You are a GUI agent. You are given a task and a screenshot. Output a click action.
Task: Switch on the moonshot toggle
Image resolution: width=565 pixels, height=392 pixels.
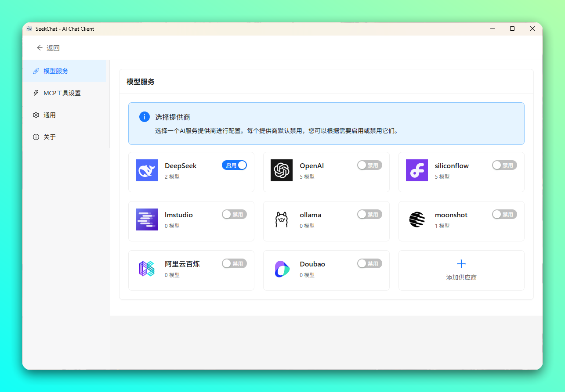(x=504, y=214)
